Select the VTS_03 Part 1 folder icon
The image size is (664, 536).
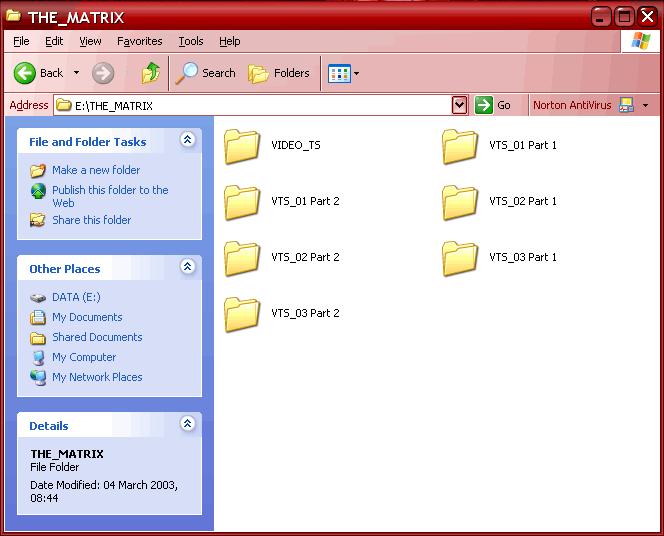pyautogui.click(x=460, y=258)
